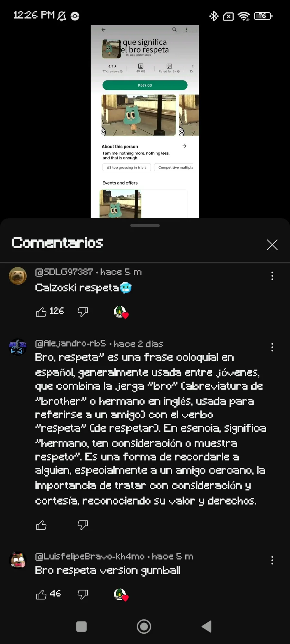The image size is (290, 644).
Task: Tap the Android back navigation triangle
Action: pos(207,627)
